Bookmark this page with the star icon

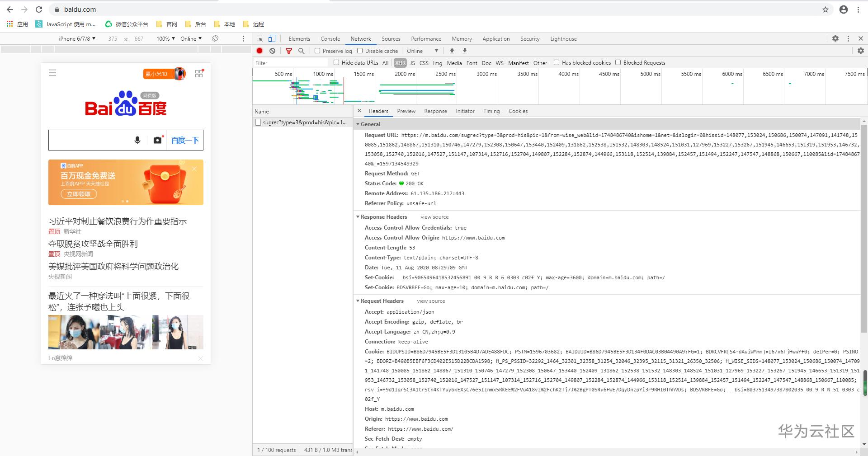(826, 9)
